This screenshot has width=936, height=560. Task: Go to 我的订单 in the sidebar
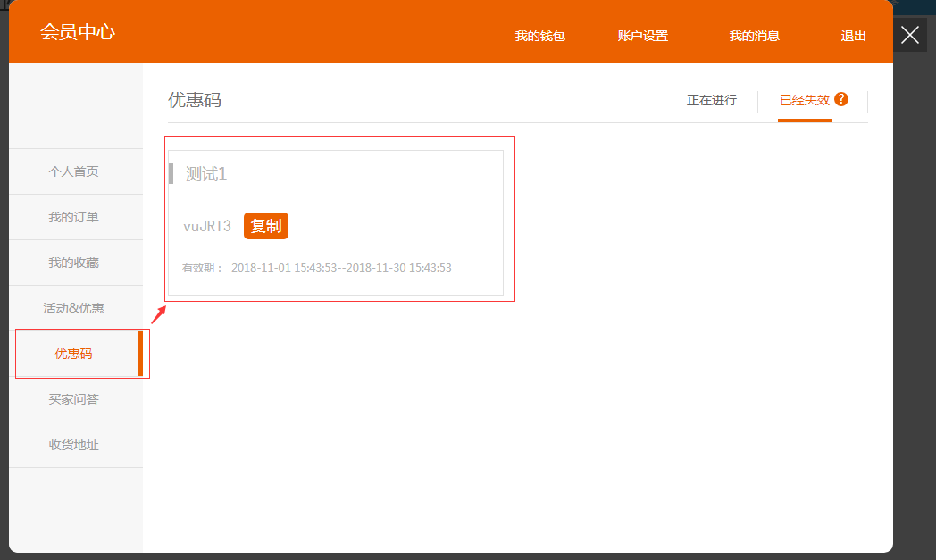pyautogui.click(x=73, y=217)
